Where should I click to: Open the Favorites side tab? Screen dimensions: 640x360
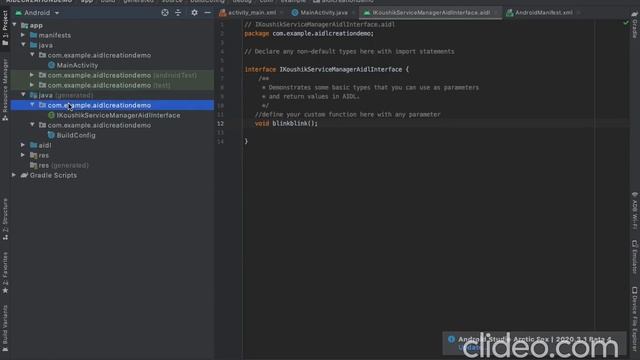[5, 273]
